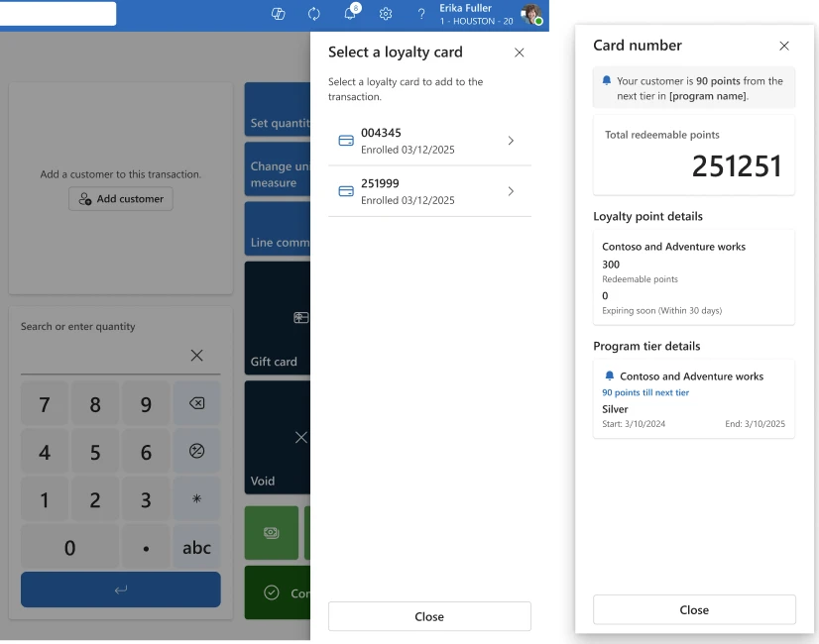Screen dimensions: 819x644
Task: Click the help question mark
Action: tap(420, 14)
